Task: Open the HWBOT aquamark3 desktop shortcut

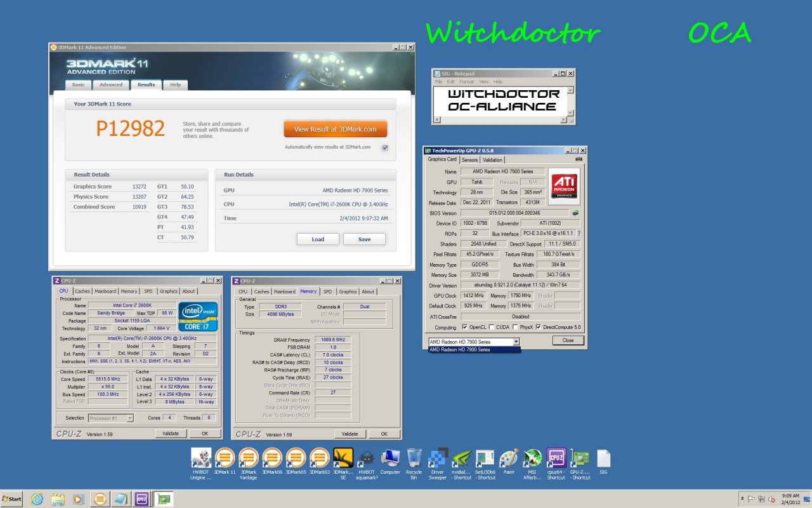Action: click(367, 458)
